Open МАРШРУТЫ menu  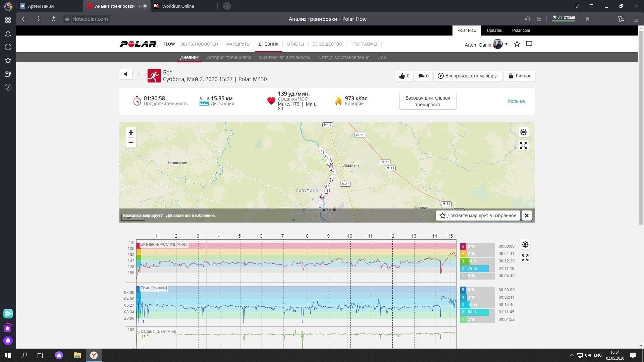238,44
